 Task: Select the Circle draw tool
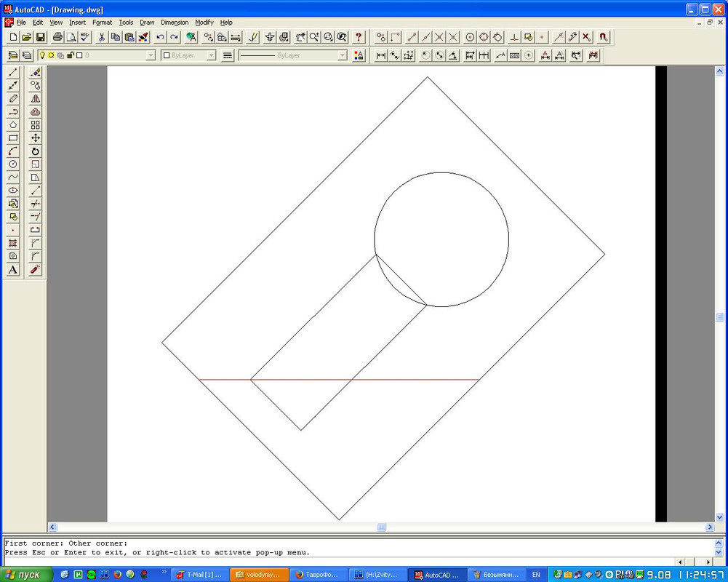pyautogui.click(x=13, y=164)
